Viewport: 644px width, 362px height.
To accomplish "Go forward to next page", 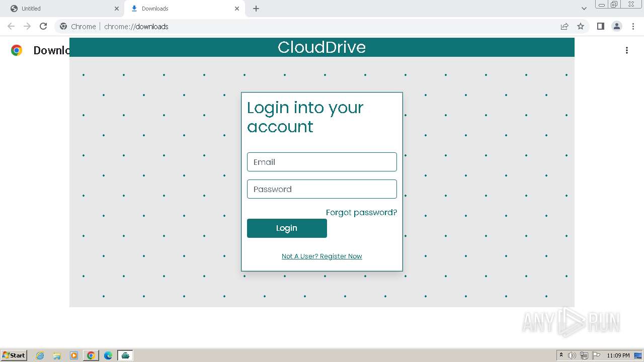I will 27,26.
